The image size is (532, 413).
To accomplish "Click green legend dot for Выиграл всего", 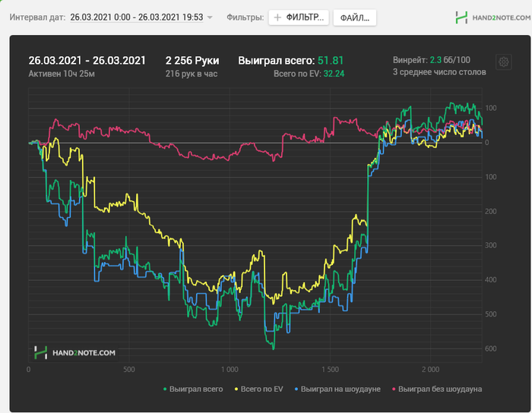I will (x=165, y=389).
